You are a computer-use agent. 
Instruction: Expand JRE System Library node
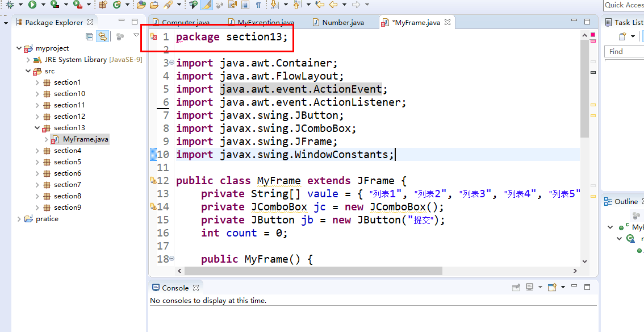[28, 60]
